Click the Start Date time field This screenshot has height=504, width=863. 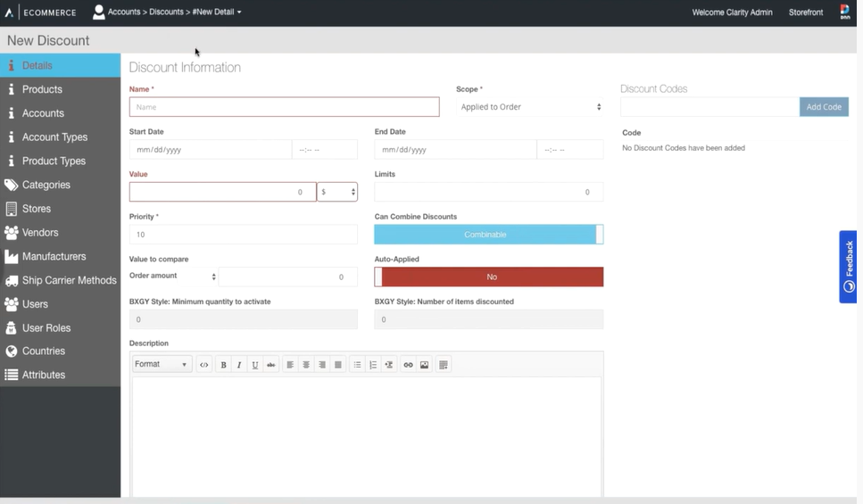click(325, 150)
